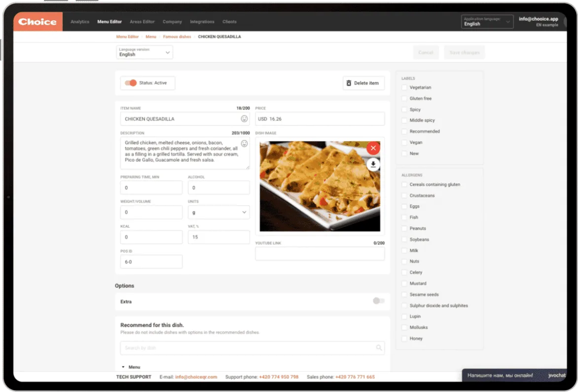Click the Choice logo
The width and height of the screenshot is (578, 392).
click(x=37, y=22)
